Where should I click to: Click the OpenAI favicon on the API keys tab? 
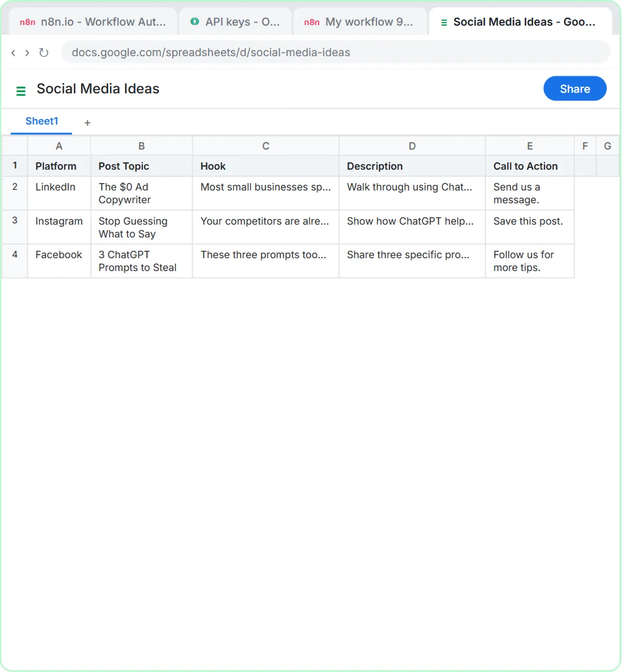point(194,22)
